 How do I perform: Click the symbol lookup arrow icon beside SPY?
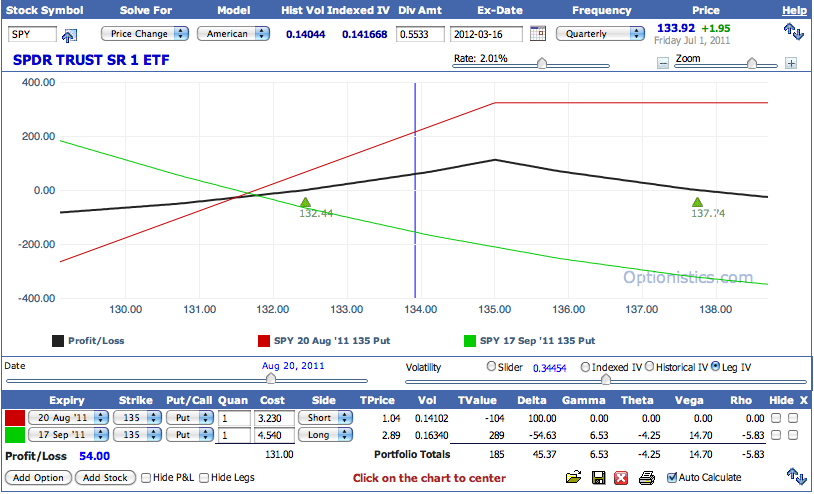tap(69, 35)
